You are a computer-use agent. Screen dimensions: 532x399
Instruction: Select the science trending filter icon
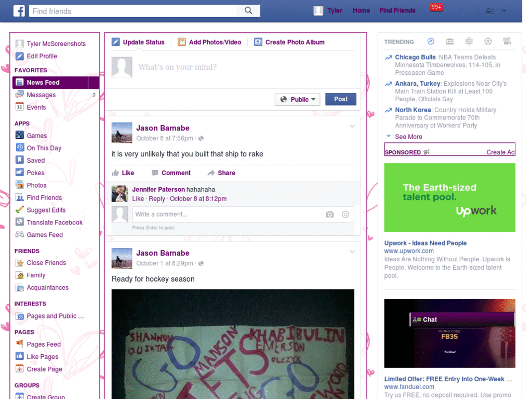click(469, 42)
